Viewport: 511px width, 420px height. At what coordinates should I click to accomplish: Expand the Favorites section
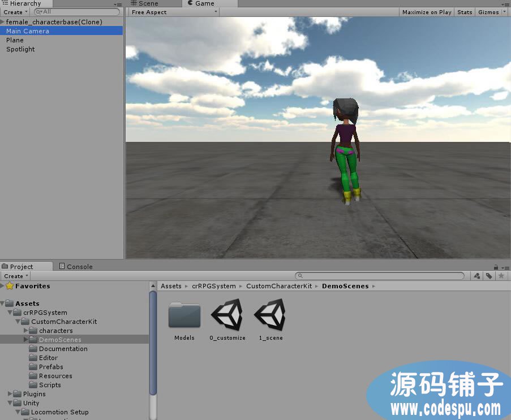[x=3, y=286]
